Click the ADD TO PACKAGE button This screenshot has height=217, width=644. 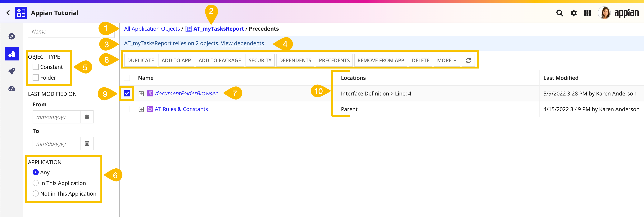click(x=219, y=60)
